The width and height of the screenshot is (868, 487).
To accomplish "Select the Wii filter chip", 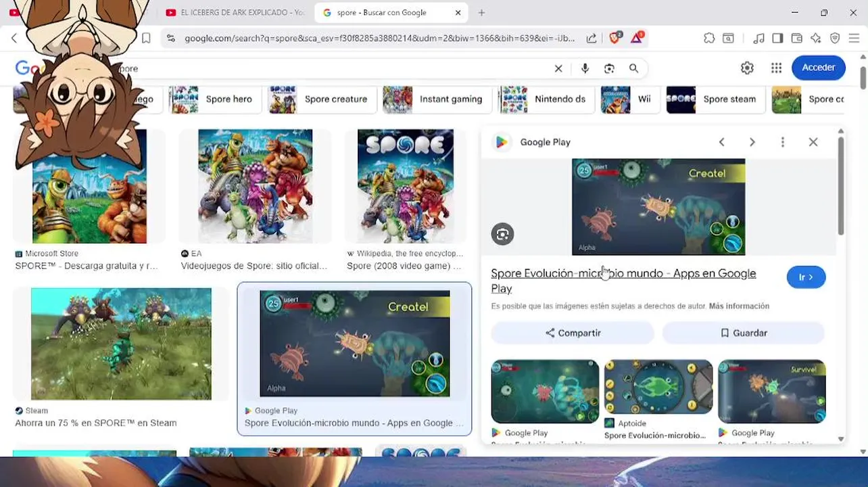I will pyautogui.click(x=629, y=99).
